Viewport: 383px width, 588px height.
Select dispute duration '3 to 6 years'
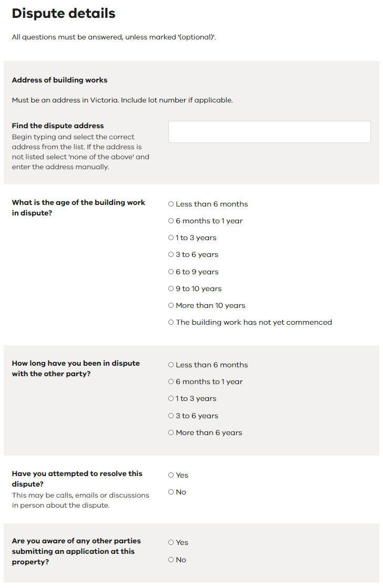[x=171, y=416]
